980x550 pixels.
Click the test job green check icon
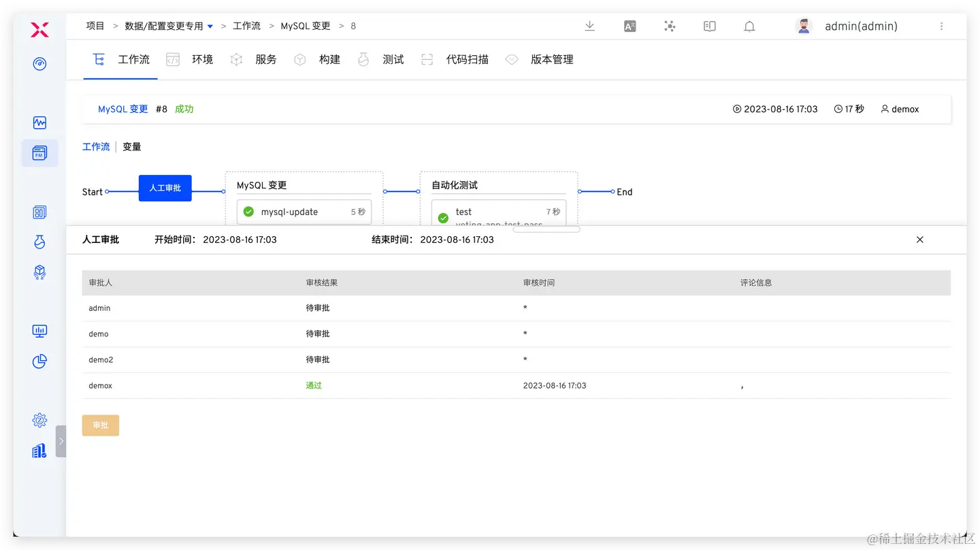coord(443,218)
